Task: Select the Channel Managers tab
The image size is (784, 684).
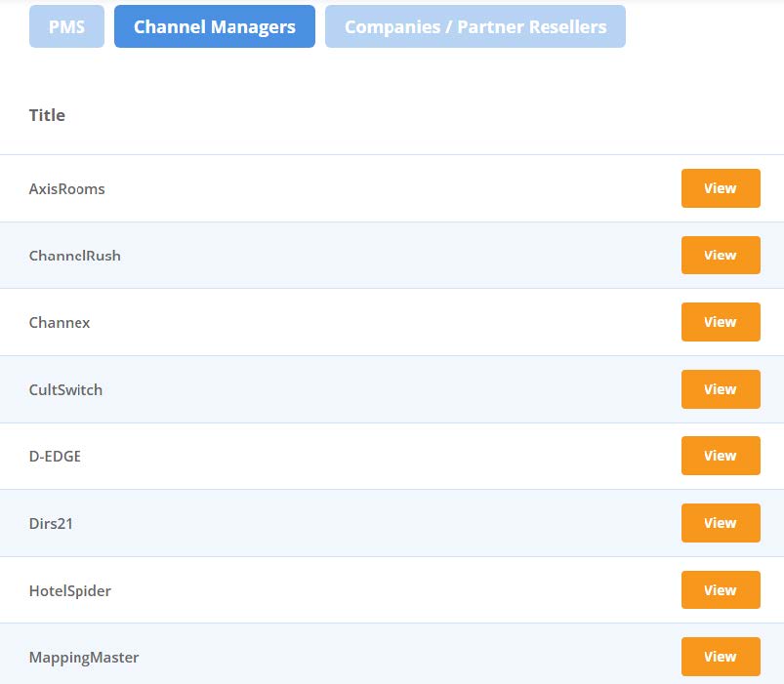Action: coord(215,26)
